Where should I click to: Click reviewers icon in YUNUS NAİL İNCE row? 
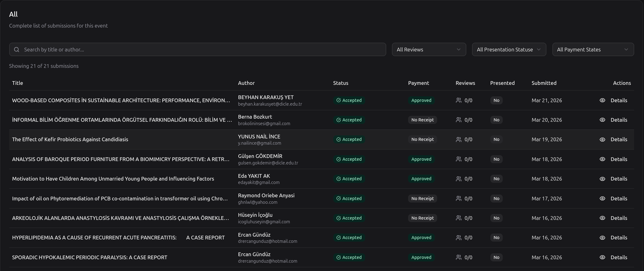click(x=458, y=139)
